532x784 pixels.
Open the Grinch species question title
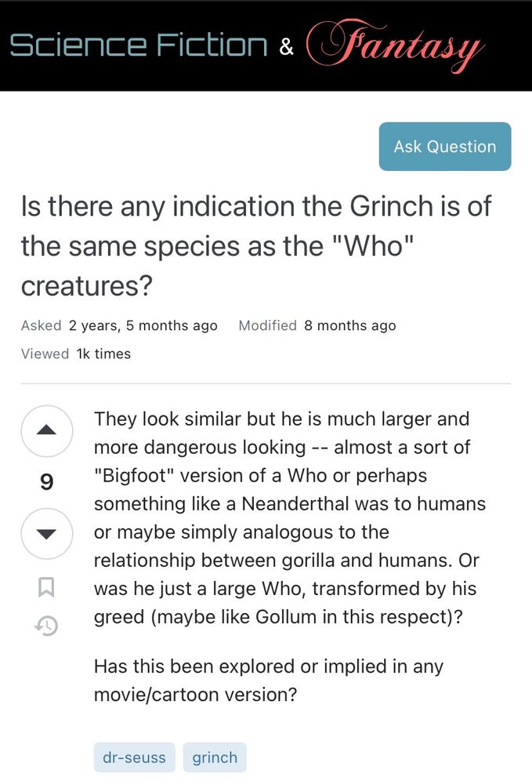255,246
